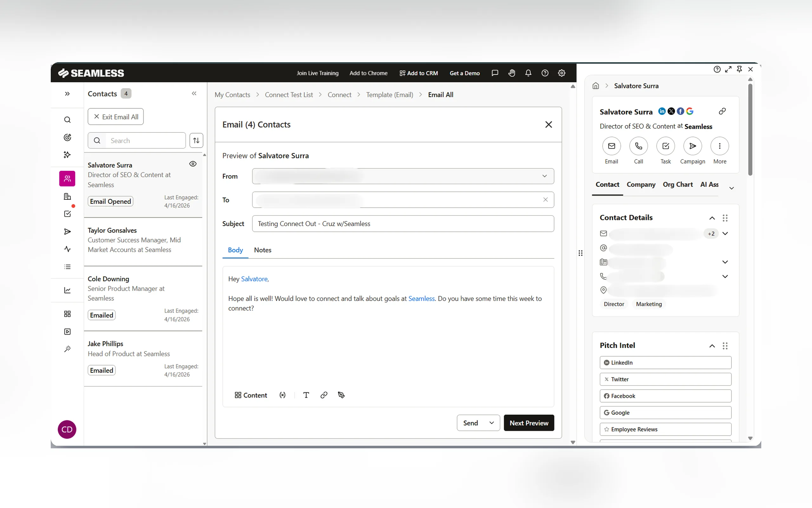Open the AI Ass tab
The image size is (812, 508).
tap(709, 184)
